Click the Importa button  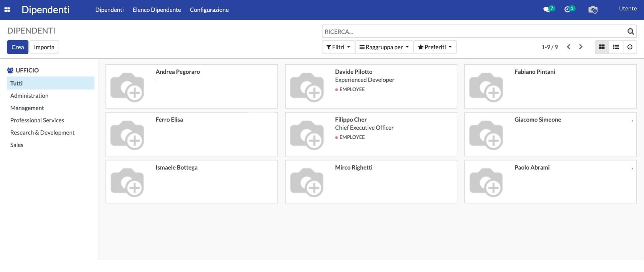(x=44, y=47)
